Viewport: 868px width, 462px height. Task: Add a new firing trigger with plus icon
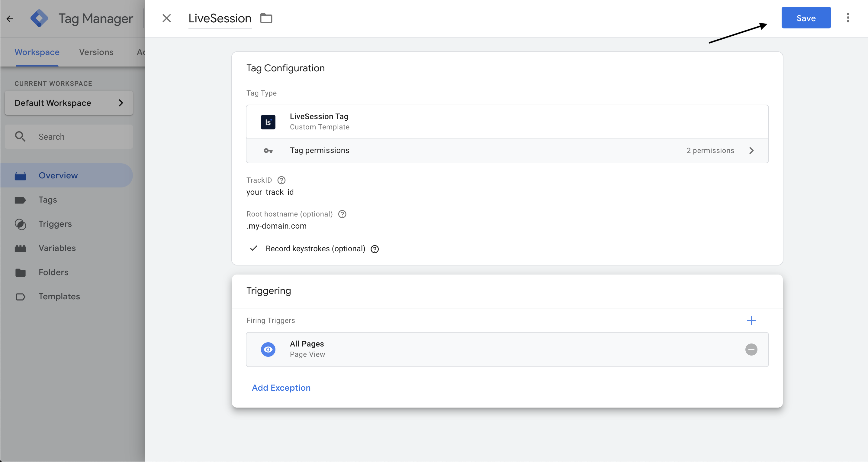pos(751,320)
